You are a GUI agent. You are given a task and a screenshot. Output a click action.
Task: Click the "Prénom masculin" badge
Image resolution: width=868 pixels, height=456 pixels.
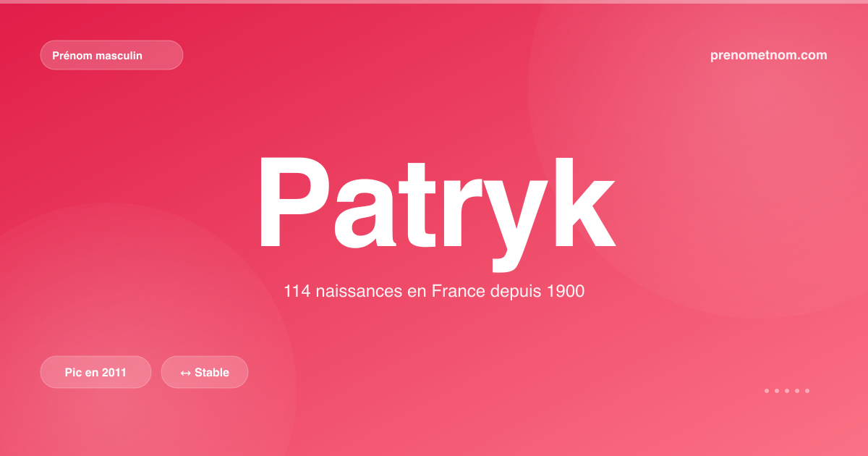point(111,55)
